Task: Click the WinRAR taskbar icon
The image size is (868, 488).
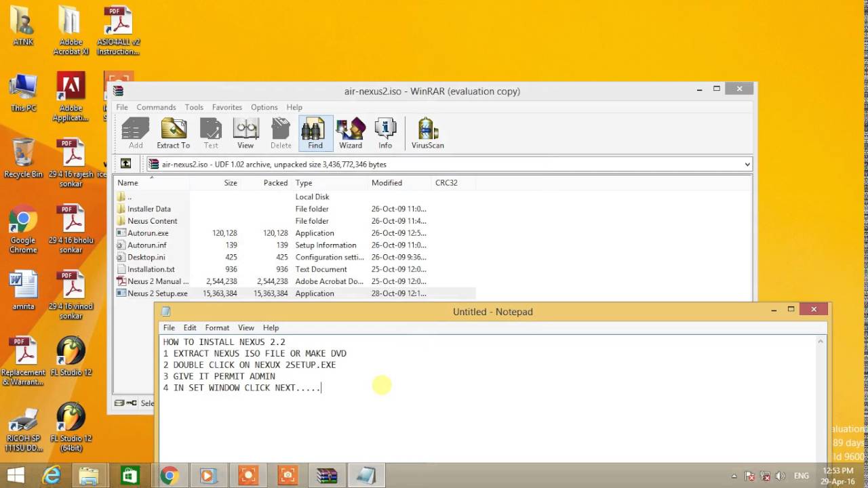Action: coord(327,475)
